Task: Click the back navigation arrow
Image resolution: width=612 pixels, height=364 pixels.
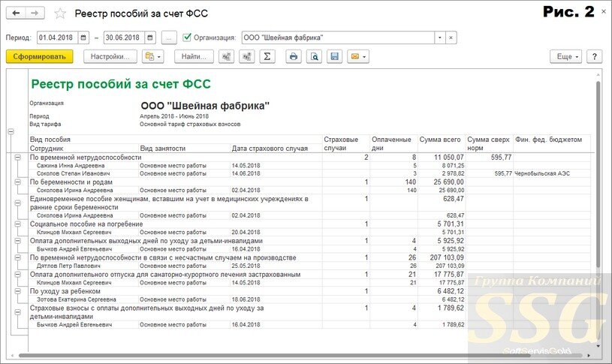Action: 16,13
